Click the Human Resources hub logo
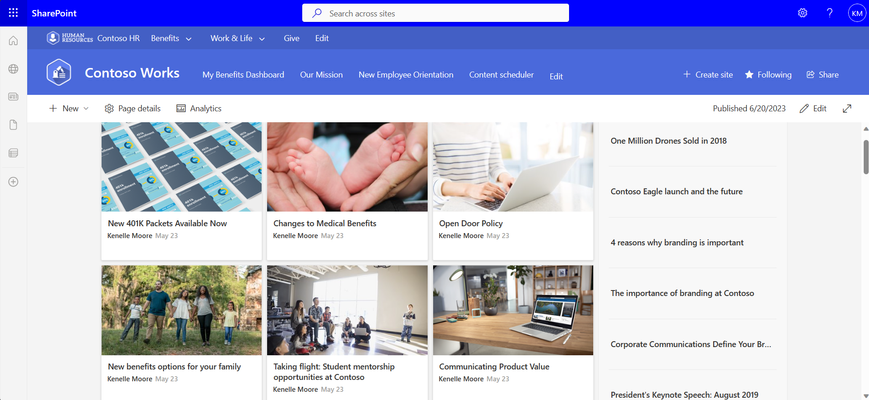 (x=70, y=38)
